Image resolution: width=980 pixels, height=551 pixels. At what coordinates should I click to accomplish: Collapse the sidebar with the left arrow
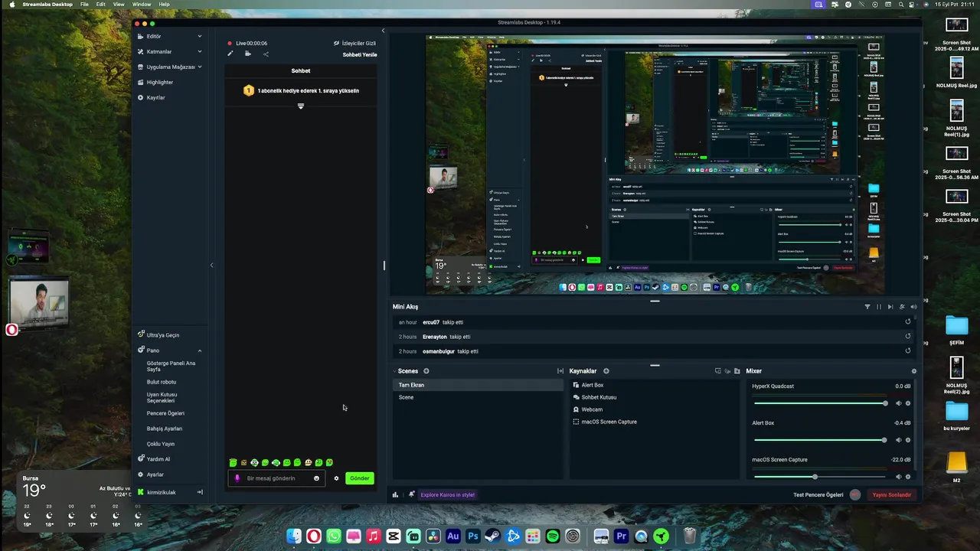pos(212,265)
